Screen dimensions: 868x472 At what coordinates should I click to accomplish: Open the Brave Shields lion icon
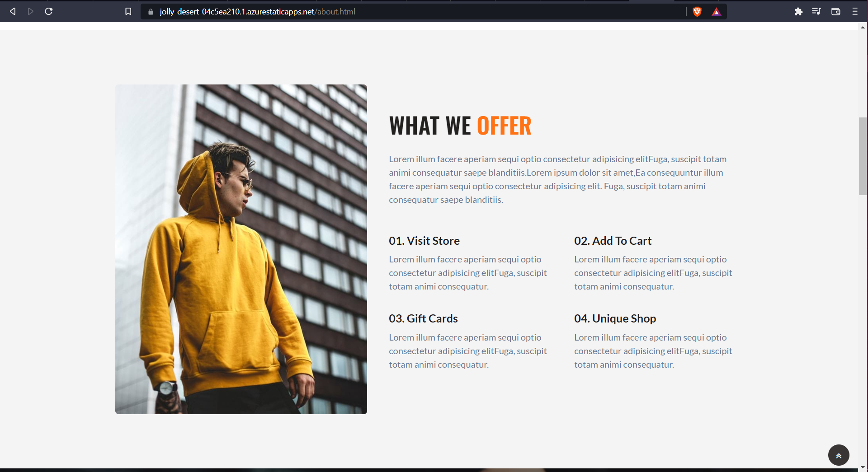point(697,12)
